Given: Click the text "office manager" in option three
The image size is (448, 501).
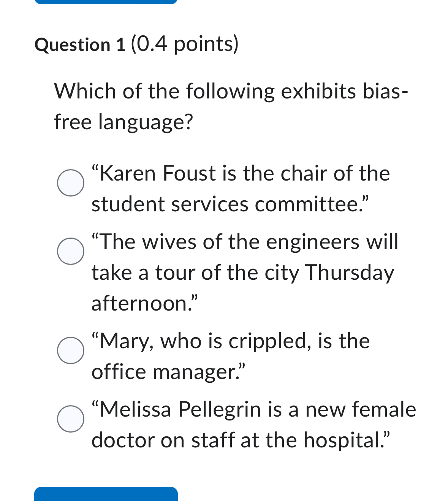Looking at the screenshot, I should (x=167, y=371).
